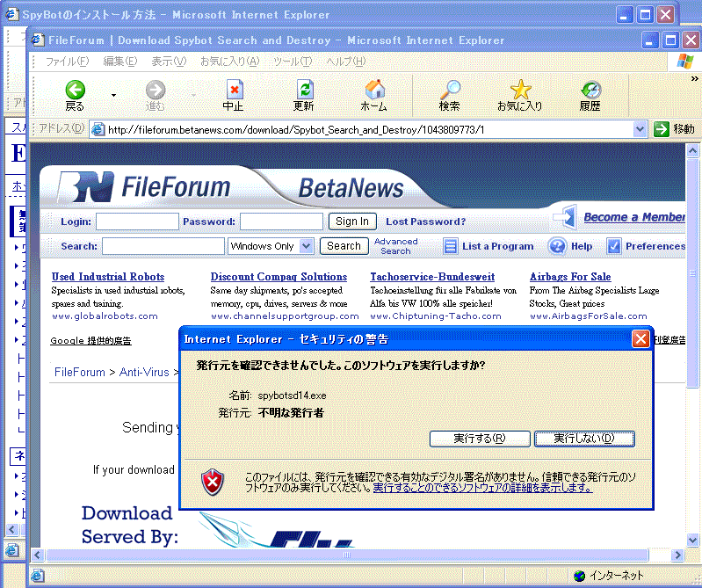Viewport: 702px width, 588px height.
Task: Close the security warning dialog
Action: 640,338
